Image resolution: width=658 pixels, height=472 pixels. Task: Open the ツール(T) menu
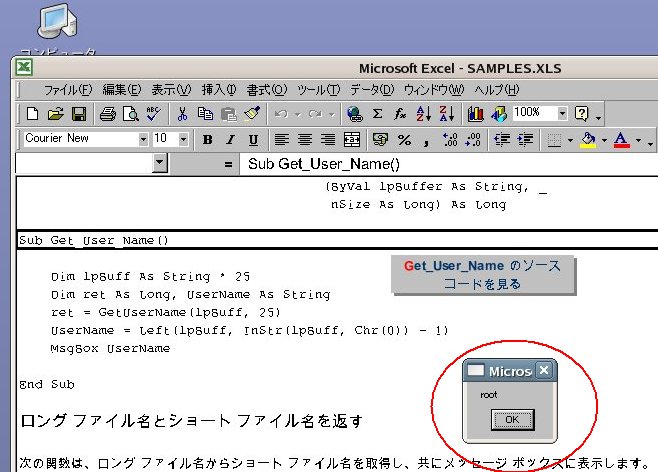pyautogui.click(x=319, y=90)
